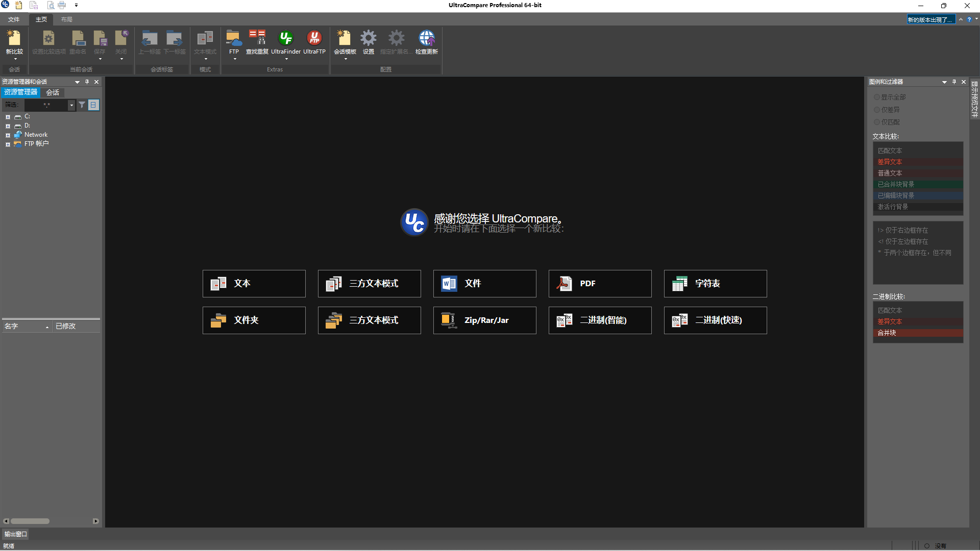Switch to the 布局 ribbon tab

pos(67,19)
